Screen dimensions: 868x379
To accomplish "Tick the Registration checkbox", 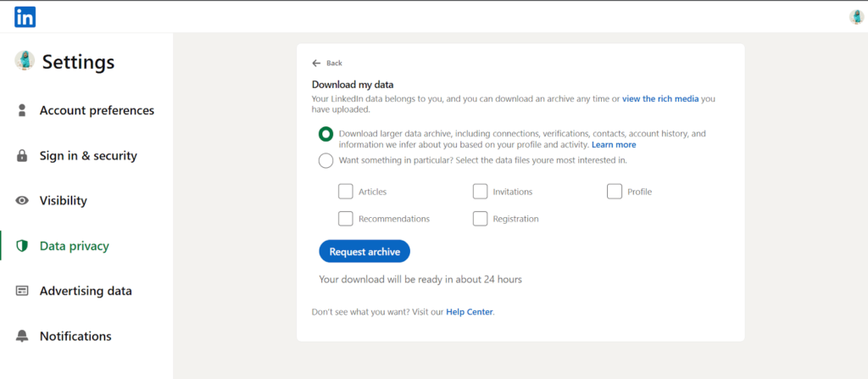I will coord(480,218).
